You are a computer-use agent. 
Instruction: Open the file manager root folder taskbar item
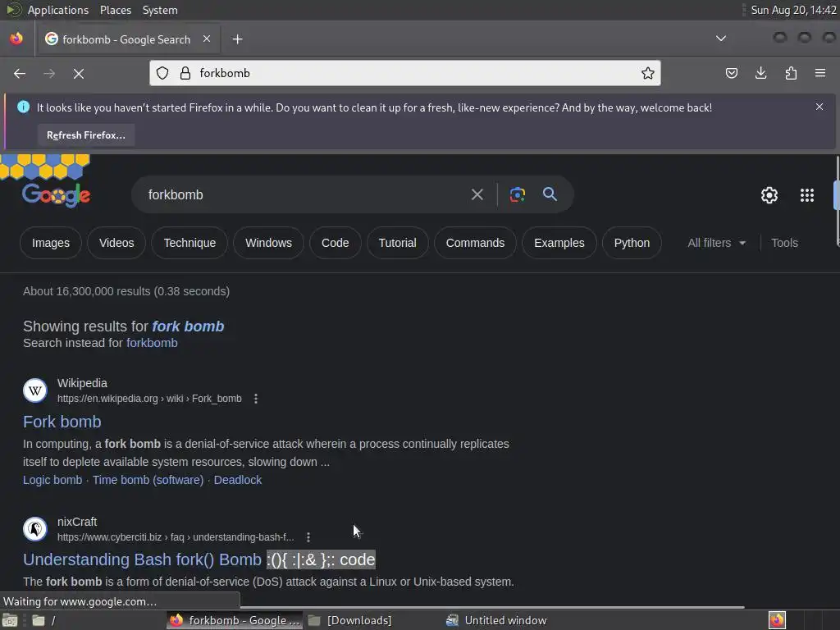coord(44,620)
